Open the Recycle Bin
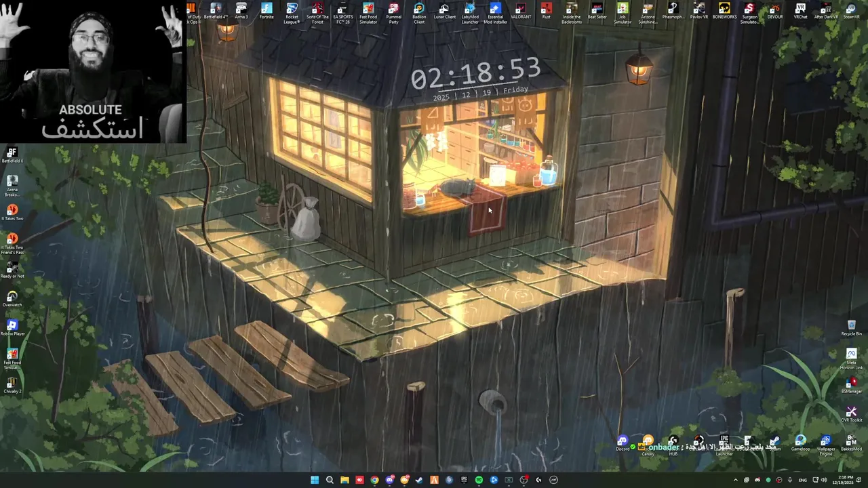Viewport: 868px width, 488px height. tap(852, 328)
